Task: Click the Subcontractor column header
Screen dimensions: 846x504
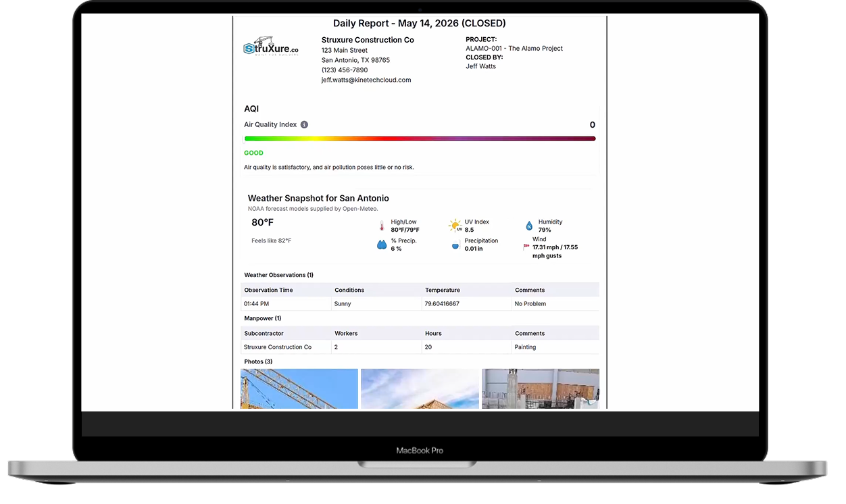Action: (x=264, y=333)
